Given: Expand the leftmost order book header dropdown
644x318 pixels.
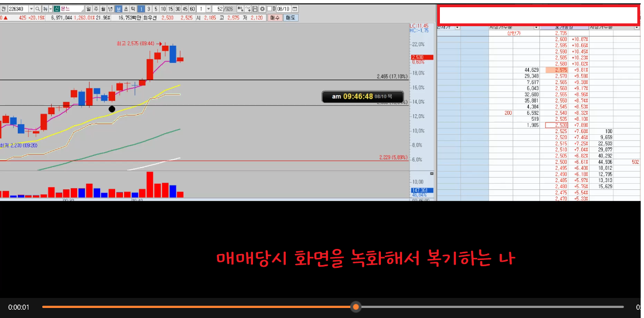Looking at the screenshot, I should 458,27.
